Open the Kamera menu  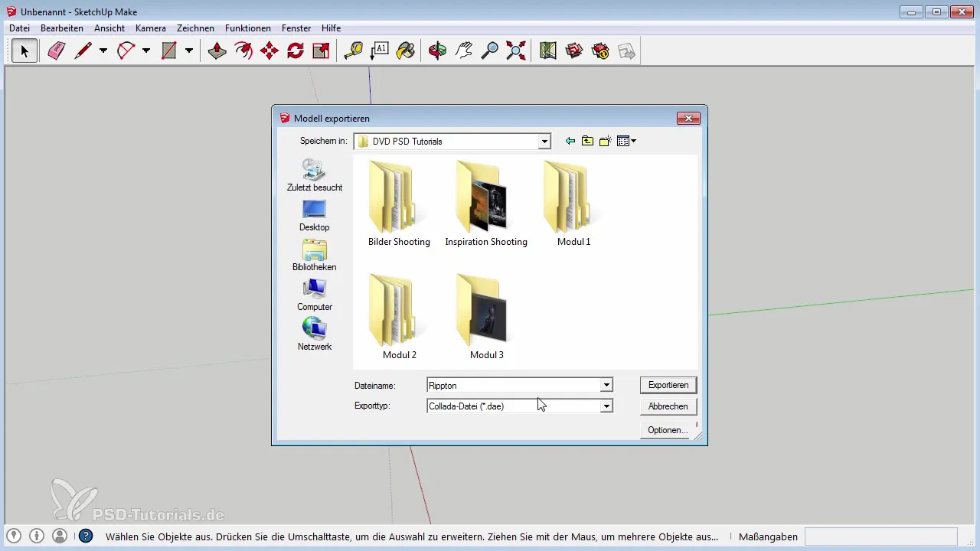point(151,28)
